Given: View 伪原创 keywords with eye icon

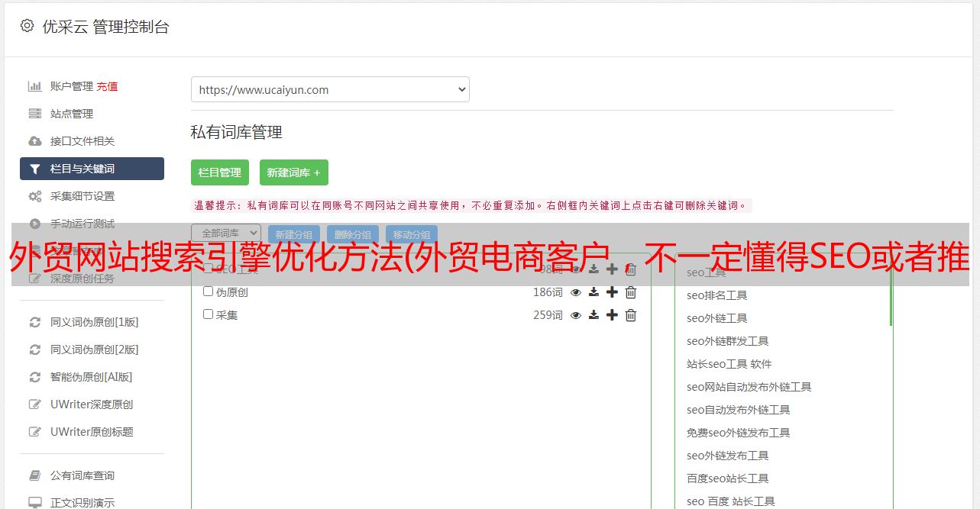Looking at the screenshot, I should pyautogui.click(x=576, y=292).
